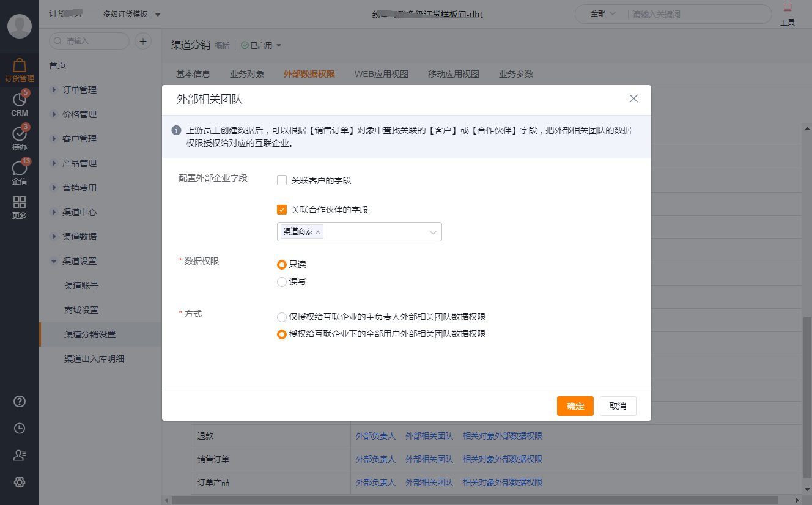Click the history clock icon in sidebar
This screenshot has height=505, width=812.
(x=20, y=428)
